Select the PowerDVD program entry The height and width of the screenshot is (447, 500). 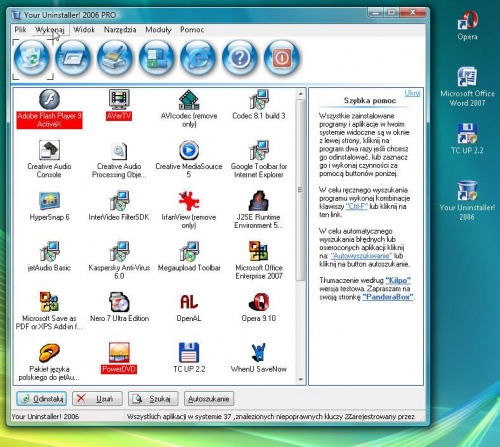pyautogui.click(x=119, y=358)
